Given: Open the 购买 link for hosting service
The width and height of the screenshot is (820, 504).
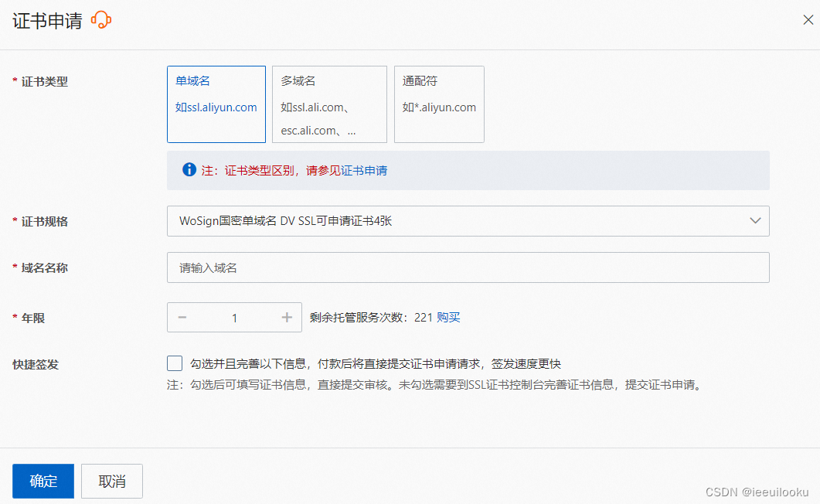Looking at the screenshot, I should tap(449, 318).
